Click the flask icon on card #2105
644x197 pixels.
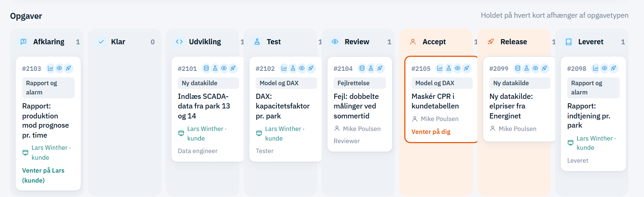(448, 68)
